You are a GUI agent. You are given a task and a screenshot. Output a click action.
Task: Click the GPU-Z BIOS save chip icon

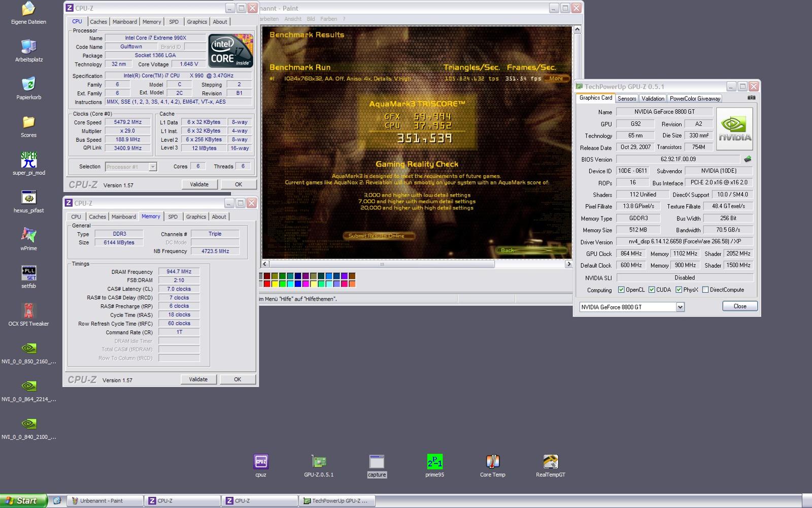pos(748,159)
